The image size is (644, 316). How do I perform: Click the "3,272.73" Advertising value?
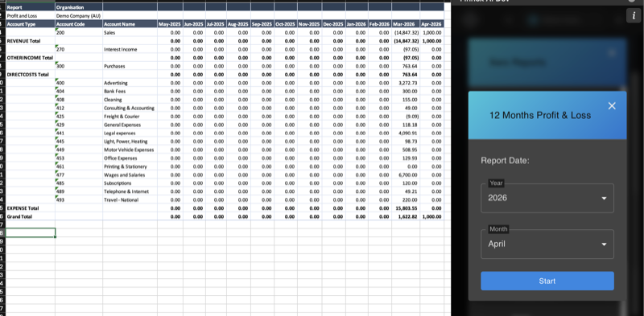tap(406, 83)
